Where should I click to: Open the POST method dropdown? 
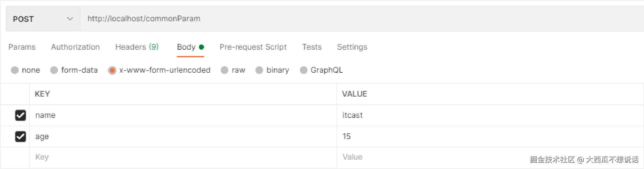(x=43, y=19)
